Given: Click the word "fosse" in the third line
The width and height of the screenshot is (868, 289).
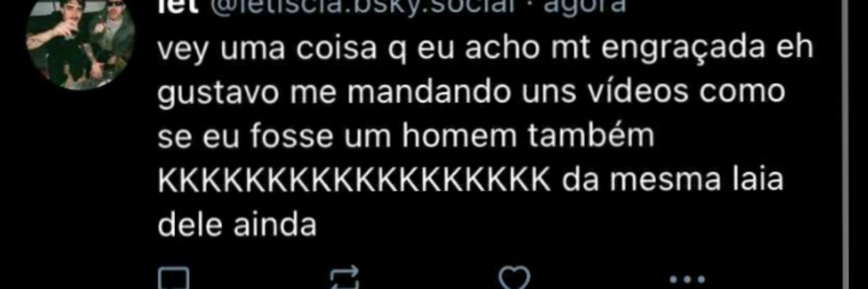Looking at the screenshot, I should tap(292, 136).
